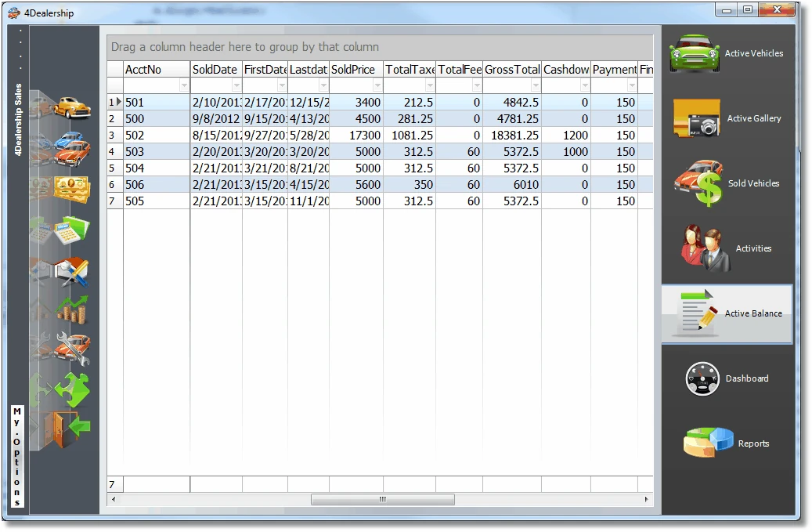
Task: Go to the Sold Vehicles section
Action: pyautogui.click(x=727, y=183)
